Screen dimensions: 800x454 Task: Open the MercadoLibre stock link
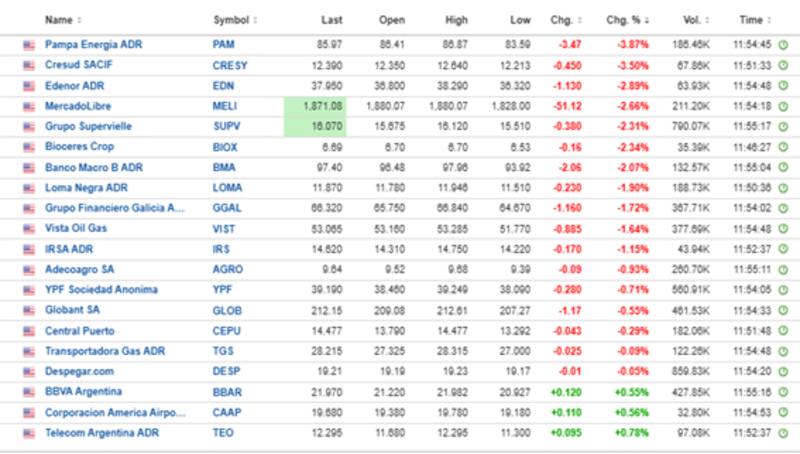[77, 106]
